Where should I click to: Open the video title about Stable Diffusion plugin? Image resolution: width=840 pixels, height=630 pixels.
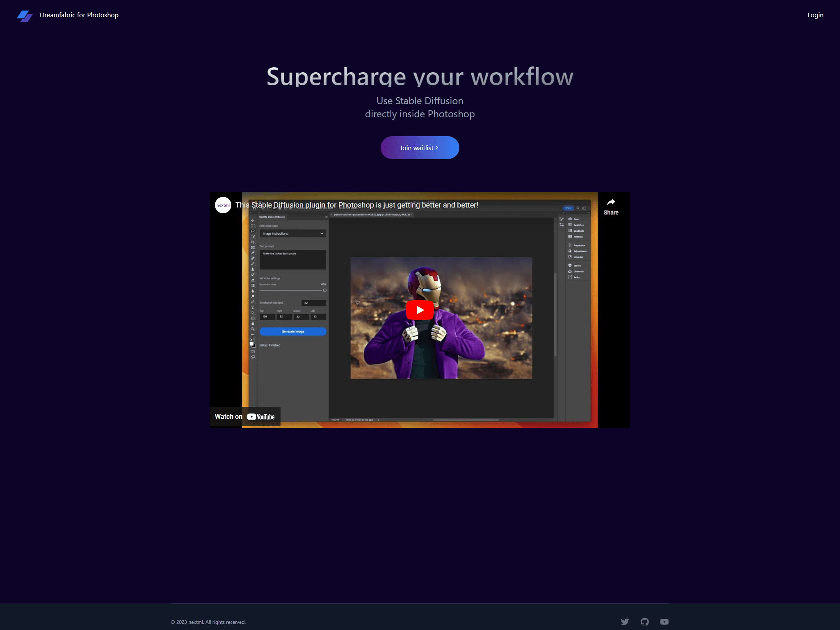(x=356, y=205)
